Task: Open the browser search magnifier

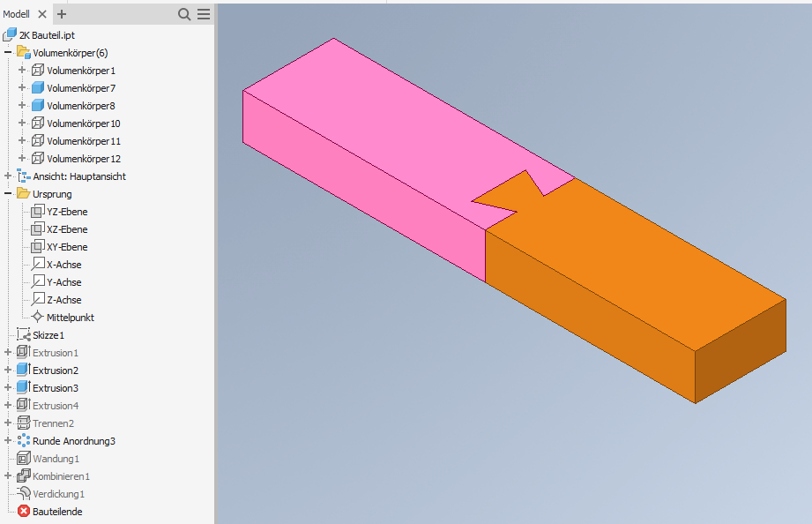Action: tap(184, 14)
